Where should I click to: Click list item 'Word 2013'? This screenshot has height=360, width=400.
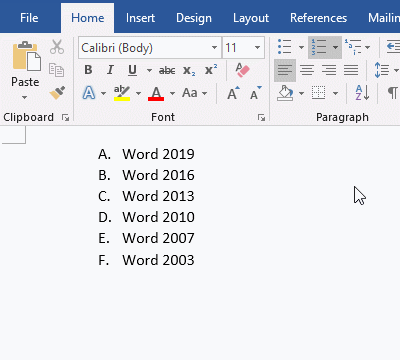coord(158,196)
